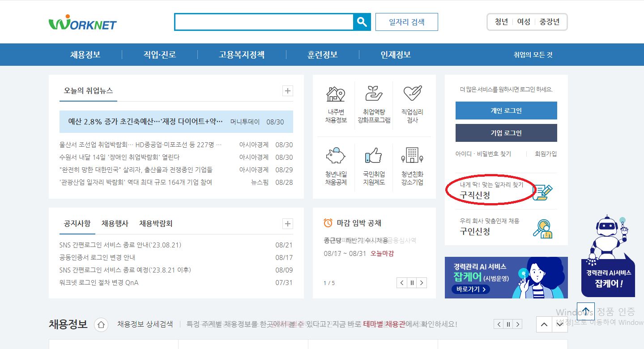This screenshot has width=644, height=349.
Task: Open 회원가입 registration link
Action: click(x=545, y=153)
